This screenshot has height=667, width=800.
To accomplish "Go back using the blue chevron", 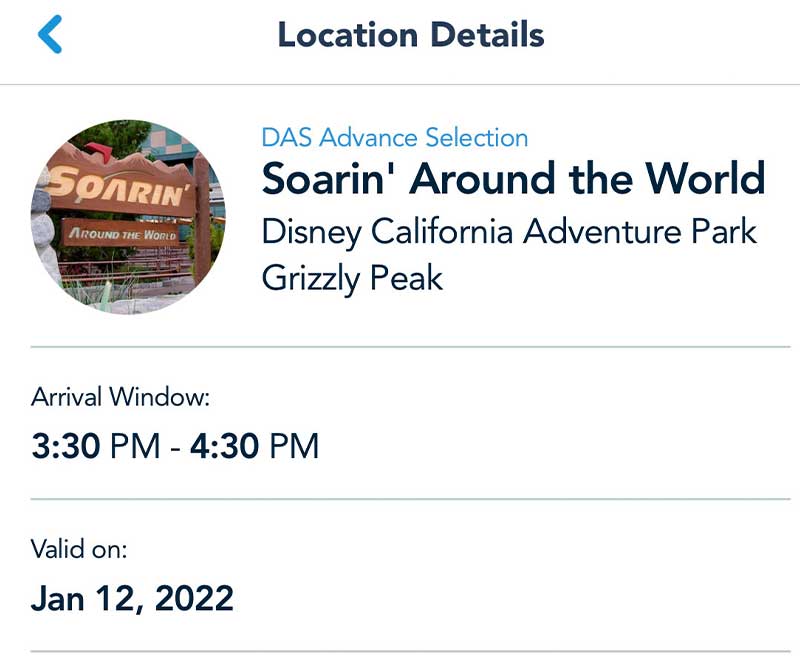I will click(50, 35).
